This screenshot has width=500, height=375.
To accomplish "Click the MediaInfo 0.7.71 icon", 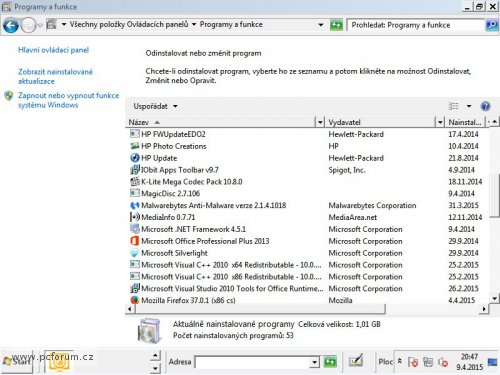I will click(x=135, y=217).
